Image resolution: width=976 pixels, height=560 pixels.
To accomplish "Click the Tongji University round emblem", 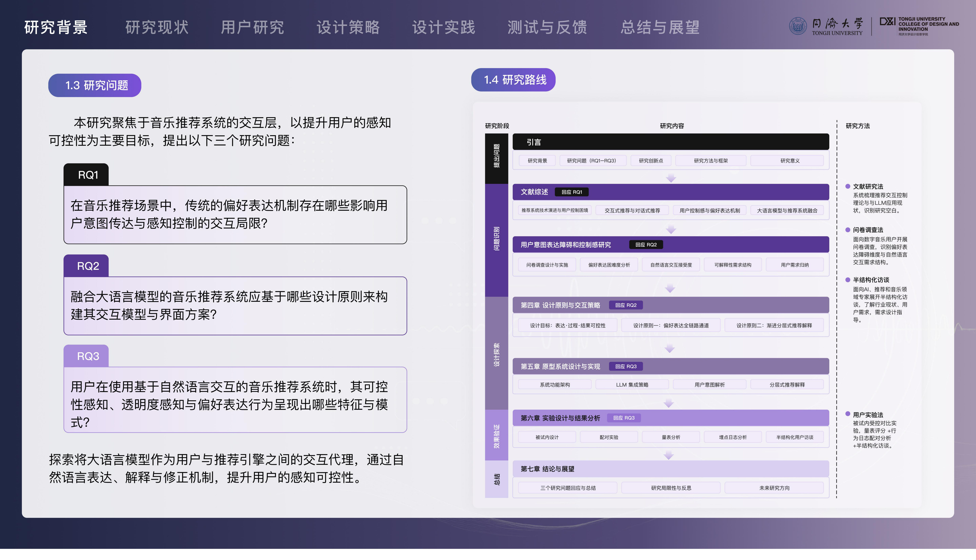I will point(798,26).
